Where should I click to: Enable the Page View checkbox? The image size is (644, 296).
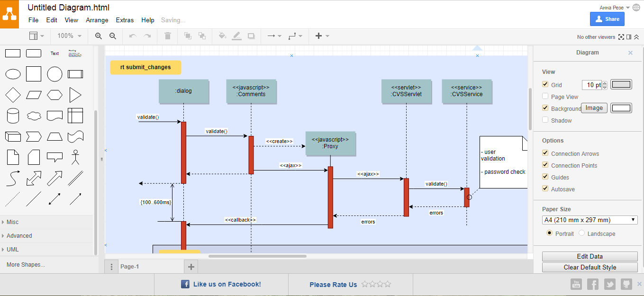click(x=545, y=97)
